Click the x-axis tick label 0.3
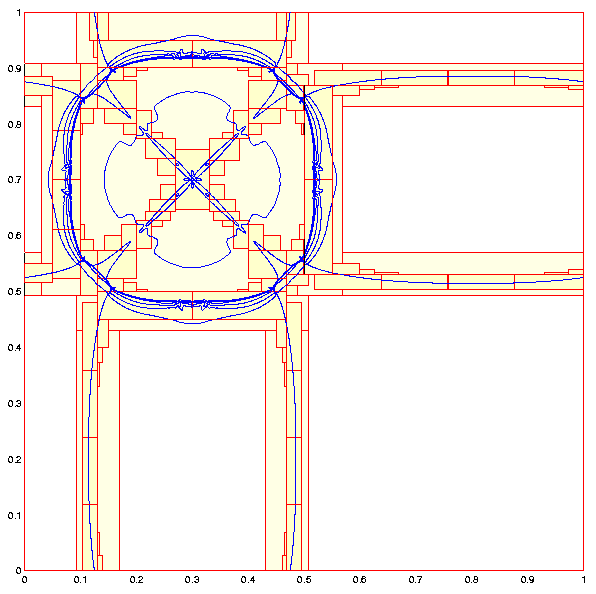This screenshot has width=596, height=594. tap(192, 580)
